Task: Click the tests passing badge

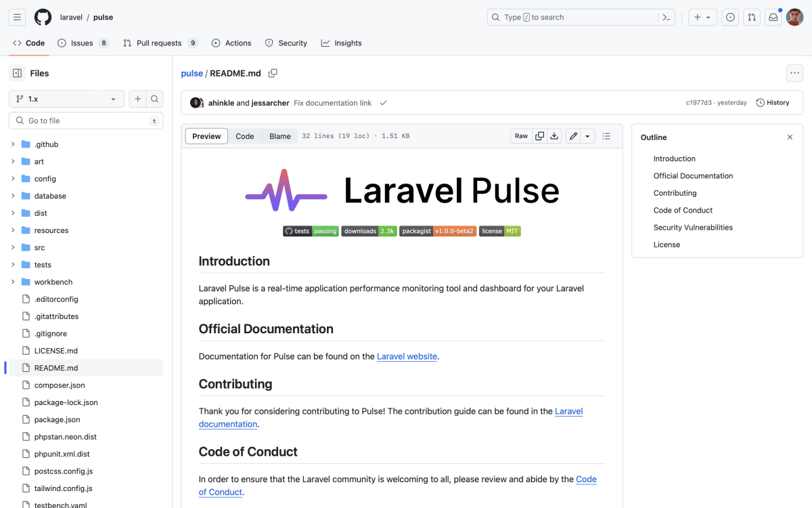Action: [x=311, y=231]
